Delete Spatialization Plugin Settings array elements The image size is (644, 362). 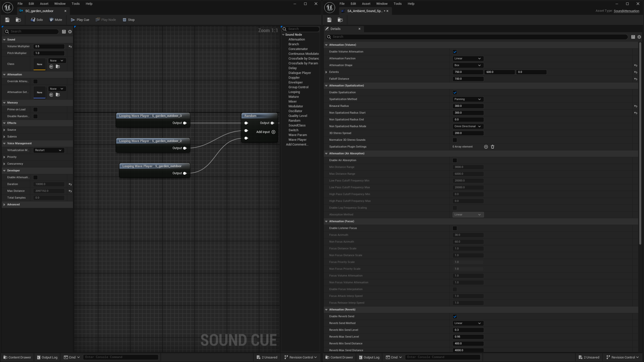click(492, 147)
